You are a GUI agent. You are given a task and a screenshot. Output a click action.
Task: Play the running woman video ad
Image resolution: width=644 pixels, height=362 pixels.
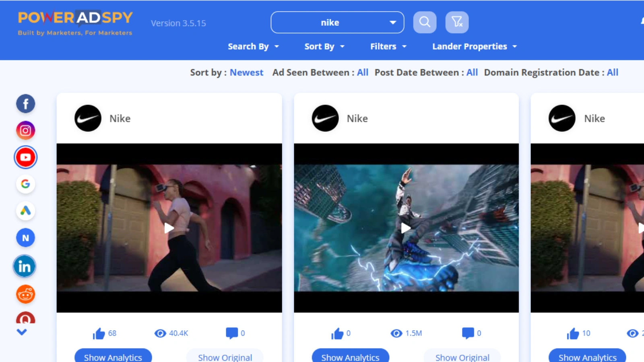point(169,228)
